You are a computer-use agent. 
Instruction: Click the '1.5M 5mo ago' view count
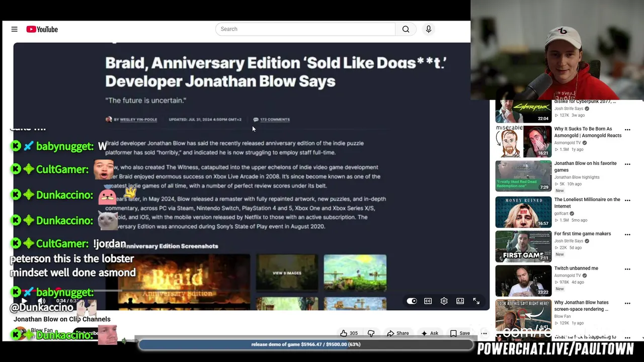coord(571,220)
